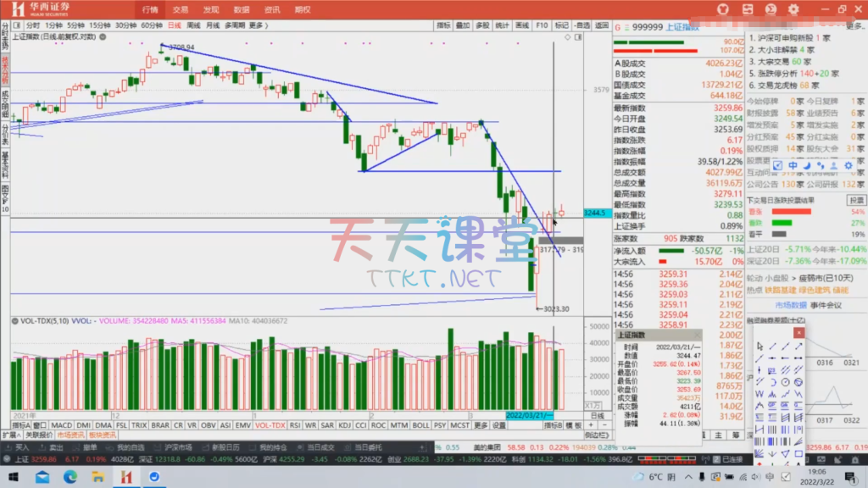Select the arrow pointer drawing tool
Image resolution: width=868 pixels, height=488 pixels.
[x=759, y=347]
